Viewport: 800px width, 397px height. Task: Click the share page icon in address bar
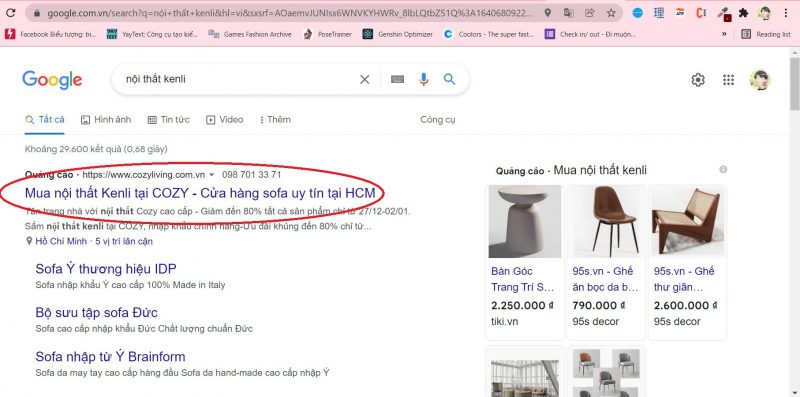590,13
